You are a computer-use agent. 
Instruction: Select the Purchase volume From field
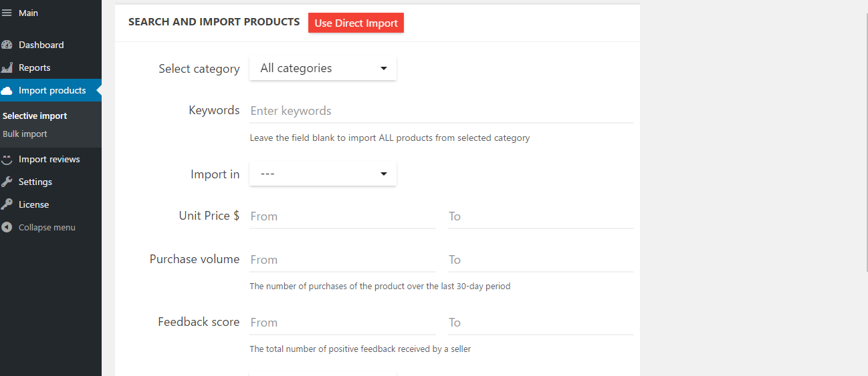[x=342, y=260]
